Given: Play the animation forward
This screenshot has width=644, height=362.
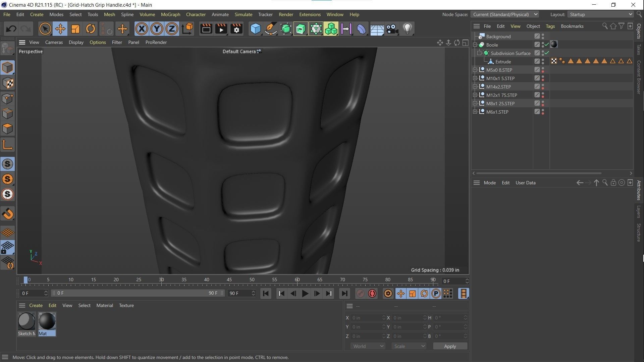Looking at the screenshot, I should pos(305,294).
